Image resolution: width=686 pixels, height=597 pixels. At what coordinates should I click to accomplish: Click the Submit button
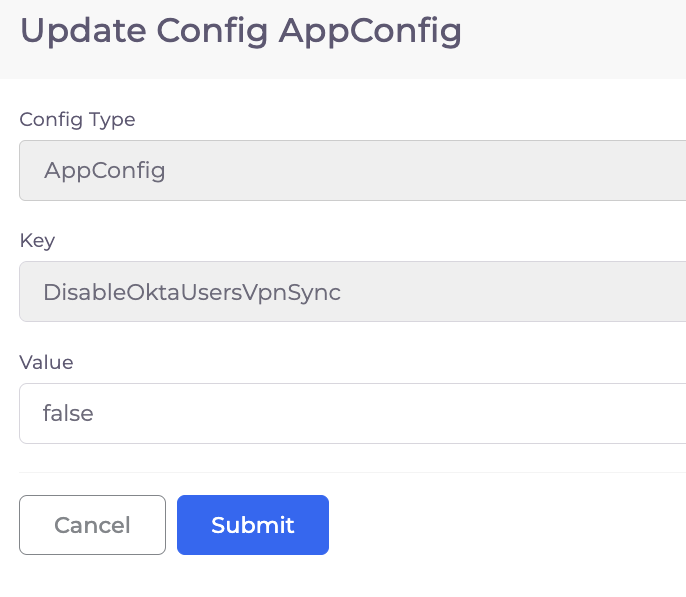coord(253,525)
